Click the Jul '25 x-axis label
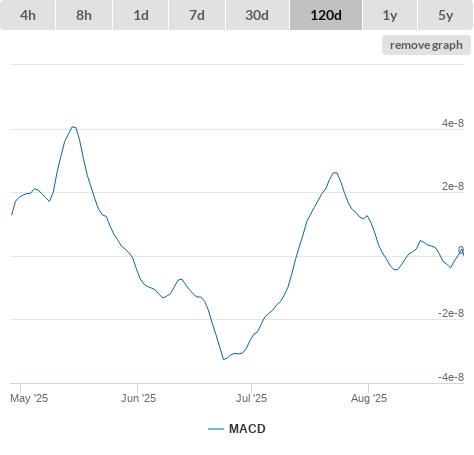The image size is (474, 455). (251, 398)
